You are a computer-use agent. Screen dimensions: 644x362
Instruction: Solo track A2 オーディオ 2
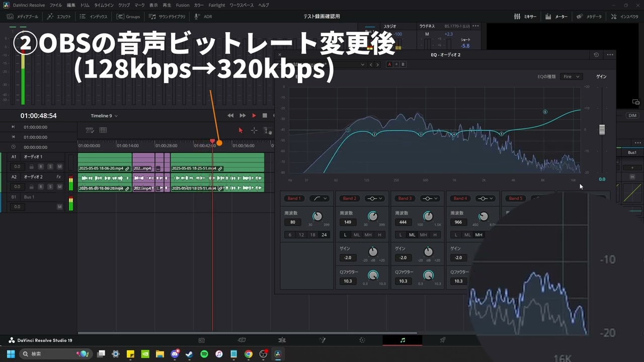click(50, 187)
